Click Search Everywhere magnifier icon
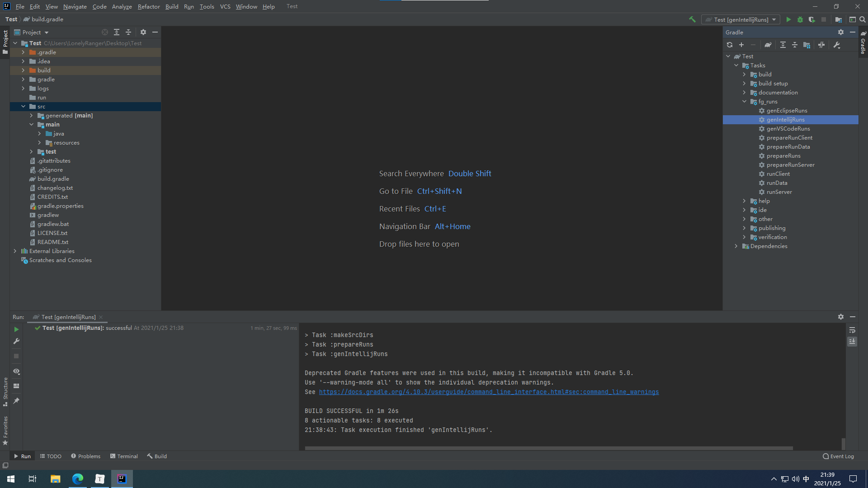The image size is (868, 488). click(862, 19)
